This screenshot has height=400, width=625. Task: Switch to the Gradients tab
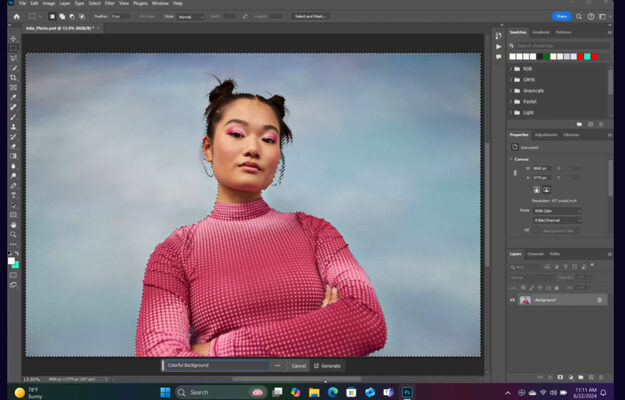point(541,32)
